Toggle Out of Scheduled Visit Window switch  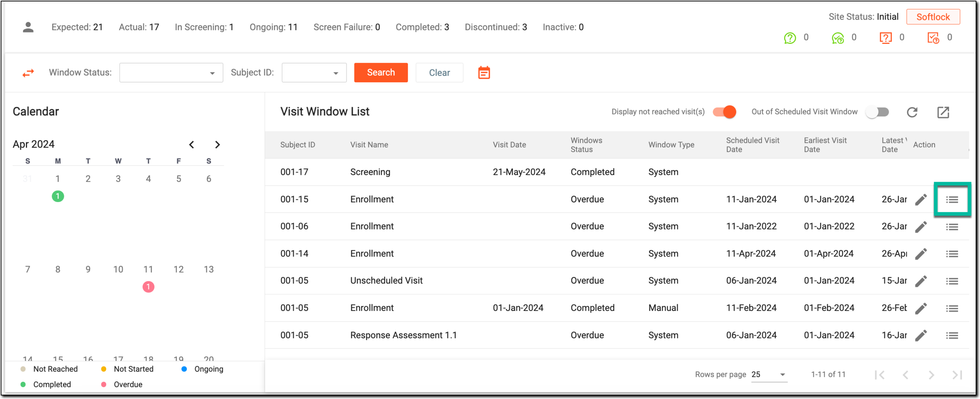point(877,112)
